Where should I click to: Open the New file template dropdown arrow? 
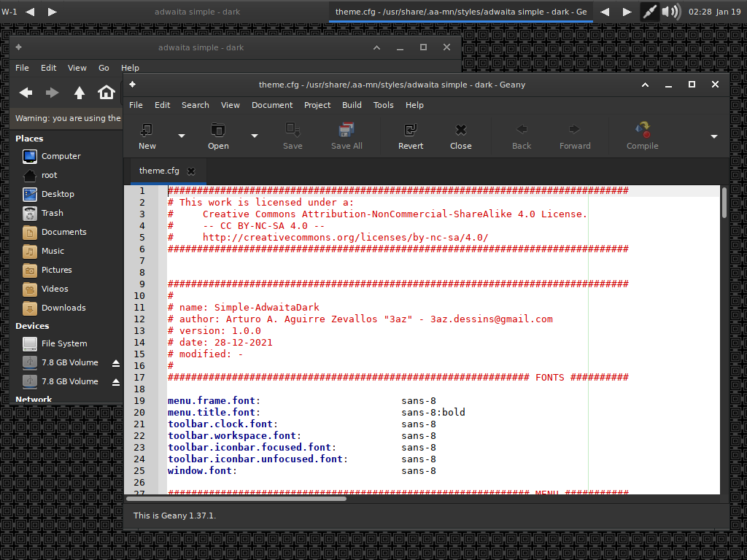tap(182, 136)
